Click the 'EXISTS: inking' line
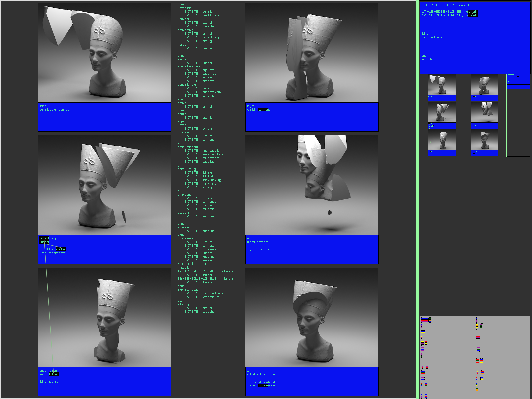Screen dimensions: 532x399 pyautogui.click(x=200, y=184)
